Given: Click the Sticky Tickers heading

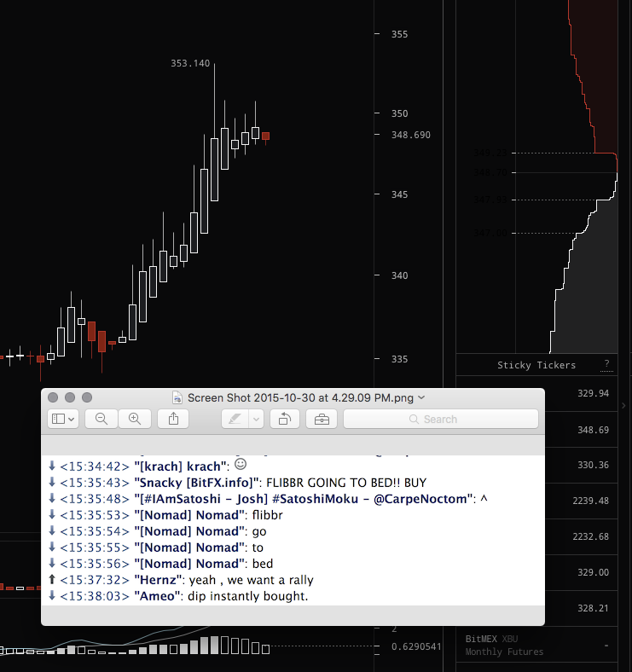Looking at the screenshot, I should coord(536,365).
